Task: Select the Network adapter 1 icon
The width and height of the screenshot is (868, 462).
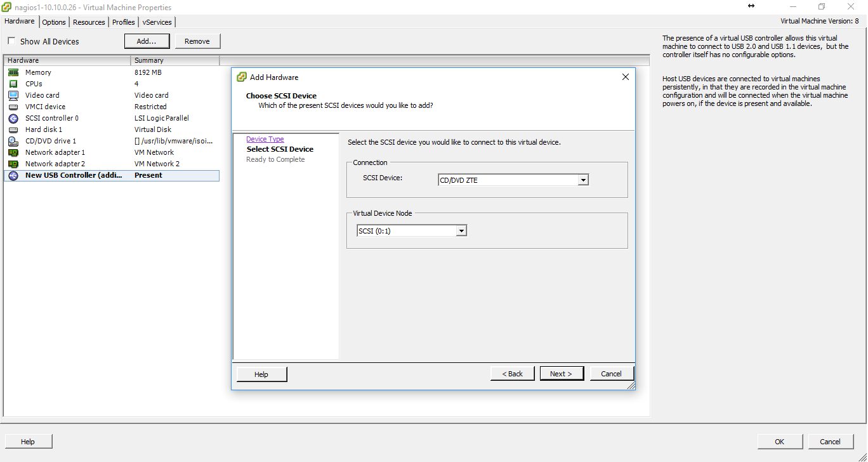Action: coord(13,152)
